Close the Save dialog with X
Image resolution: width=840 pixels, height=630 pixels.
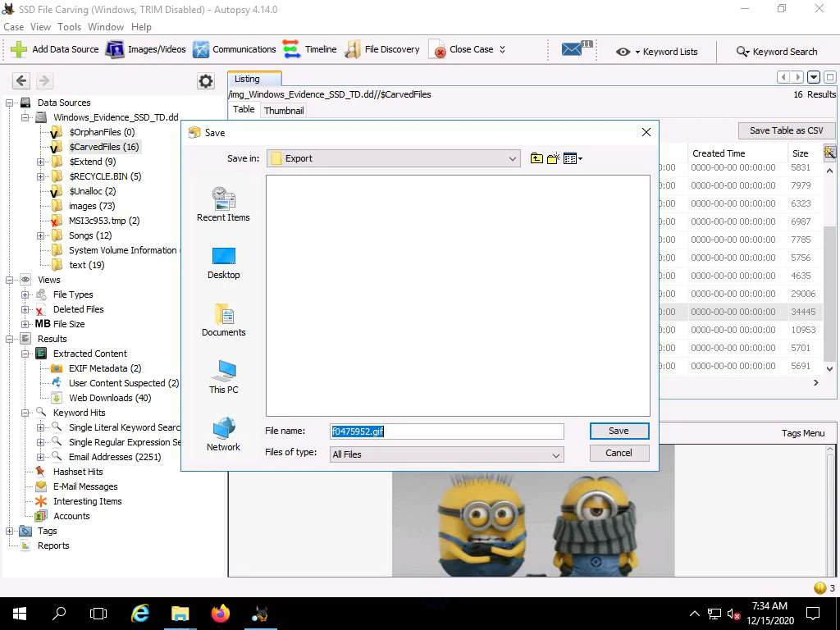point(646,132)
